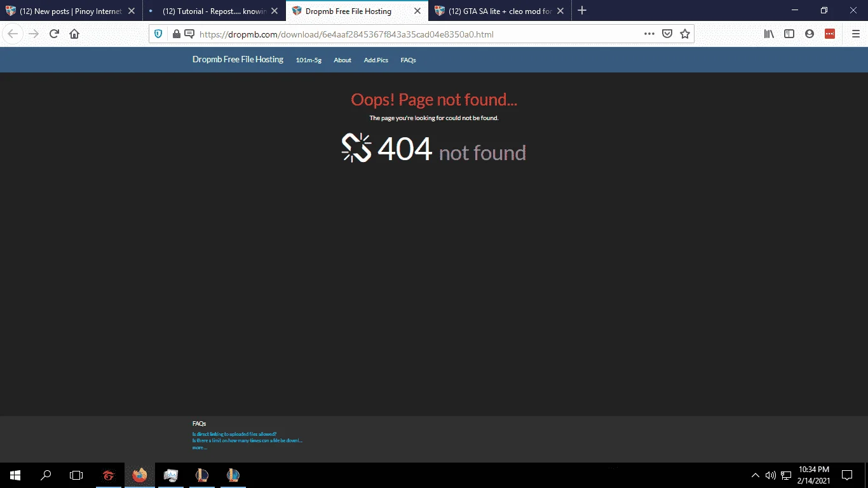
Task: Click the broken chain 404 icon
Action: [356, 148]
